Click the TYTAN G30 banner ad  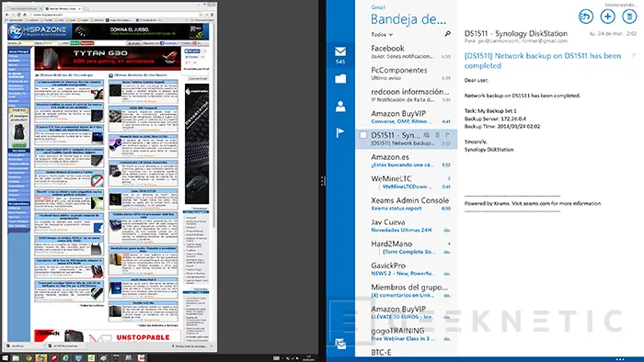[108, 58]
